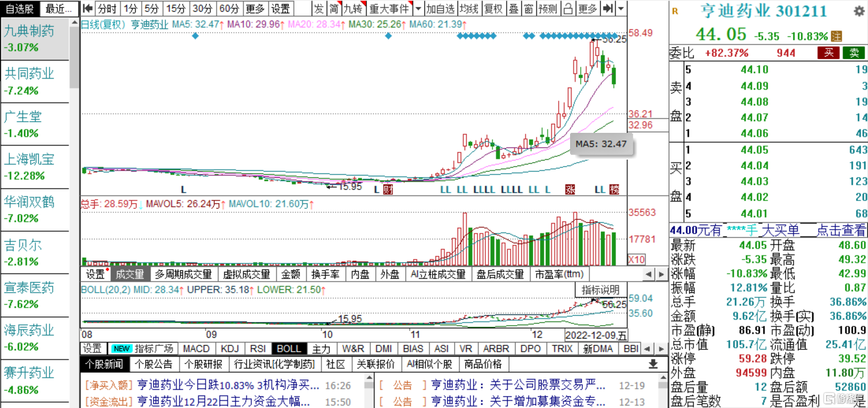868x408 pixels.
Task: Toggle 预测 forecast mode
Action: [548, 8]
